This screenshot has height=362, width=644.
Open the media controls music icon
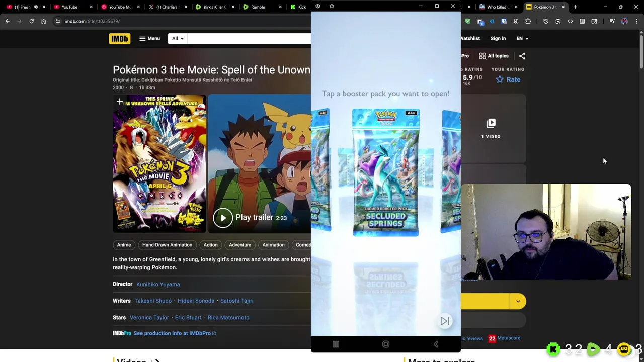[612, 21]
